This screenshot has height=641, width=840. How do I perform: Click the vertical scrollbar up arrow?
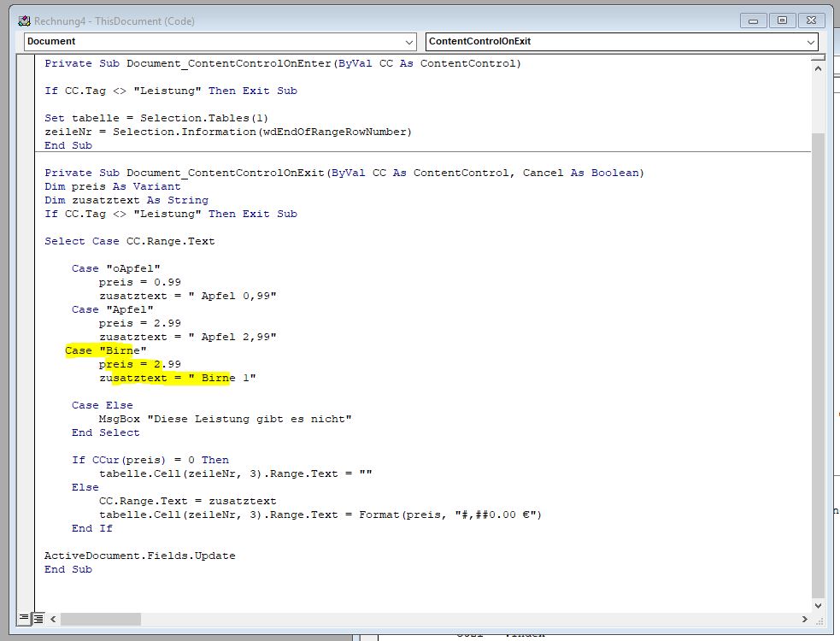coord(818,68)
